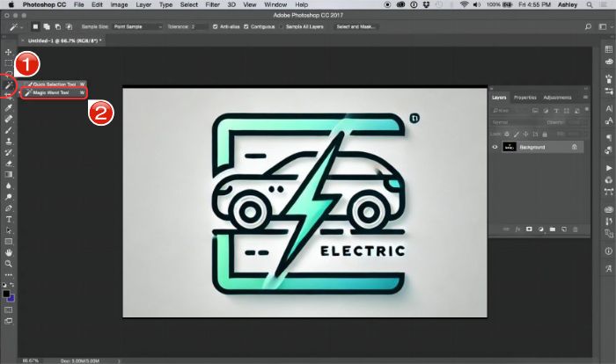Open the workspace switcher dropdown

[605, 26]
